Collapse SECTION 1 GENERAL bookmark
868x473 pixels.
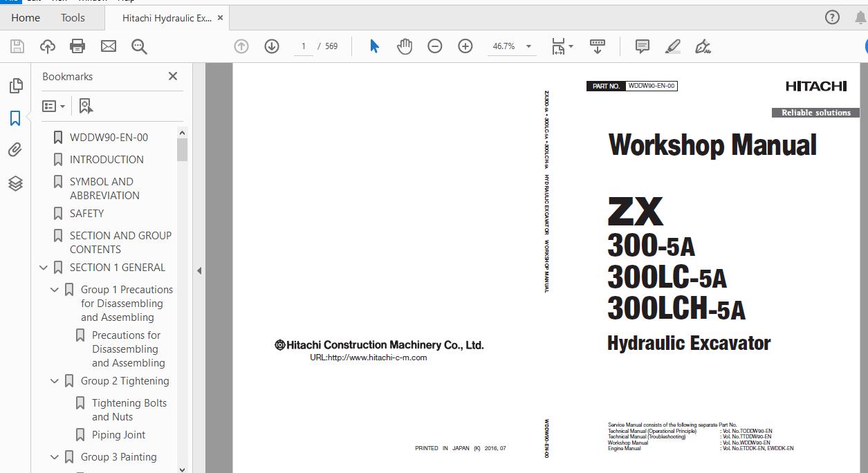(44, 268)
